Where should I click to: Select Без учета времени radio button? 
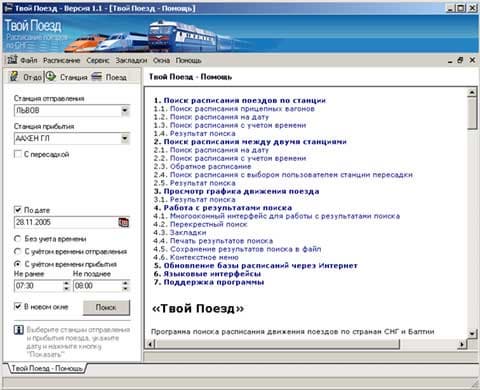(18, 239)
